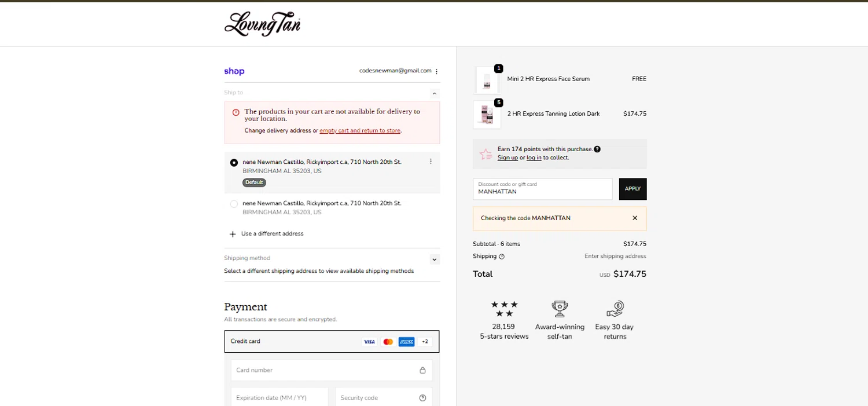
Task: Click the Mastercard icon
Action: click(388, 342)
